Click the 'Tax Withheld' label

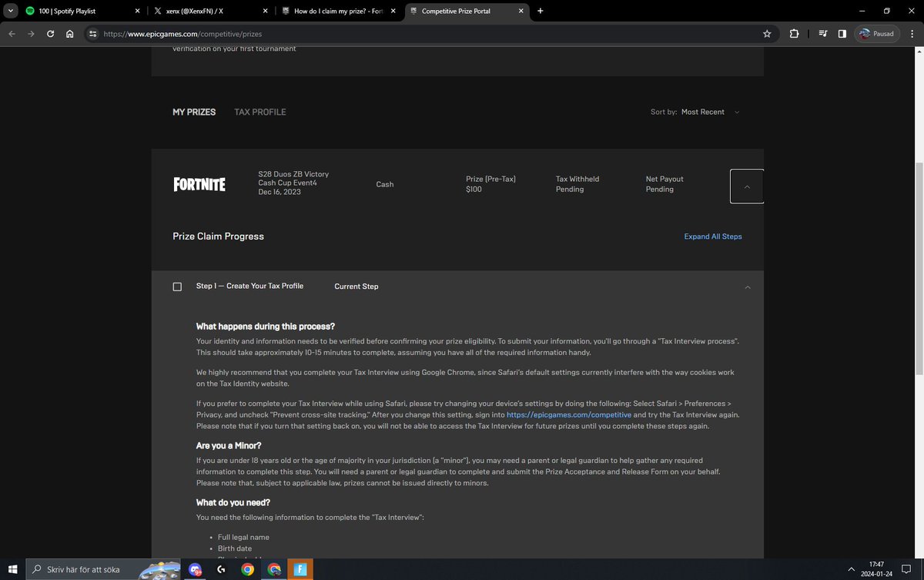[x=577, y=179]
